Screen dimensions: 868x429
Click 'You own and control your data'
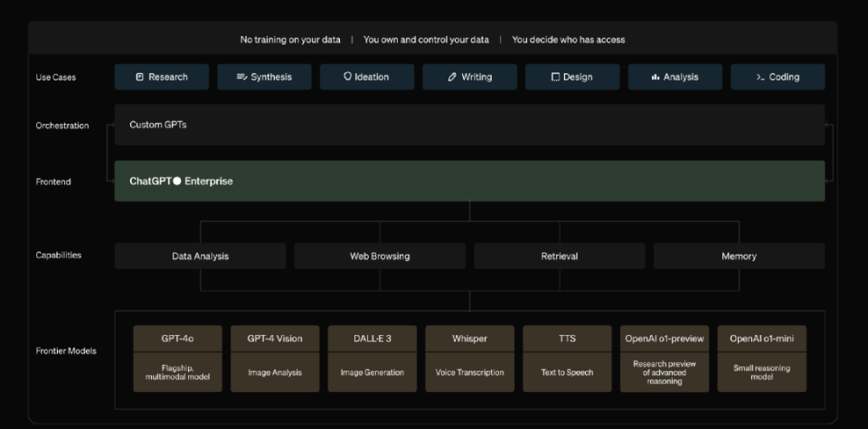click(426, 40)
